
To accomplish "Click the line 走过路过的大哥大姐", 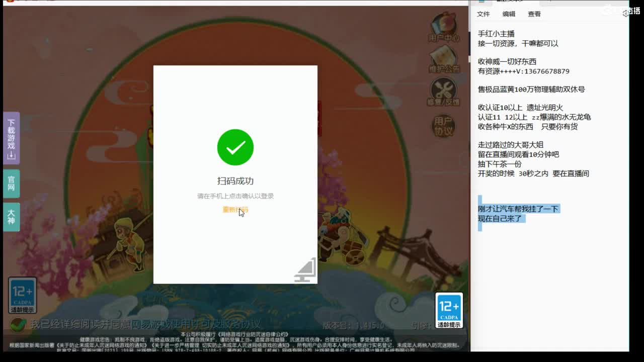I will pos(511,145).
